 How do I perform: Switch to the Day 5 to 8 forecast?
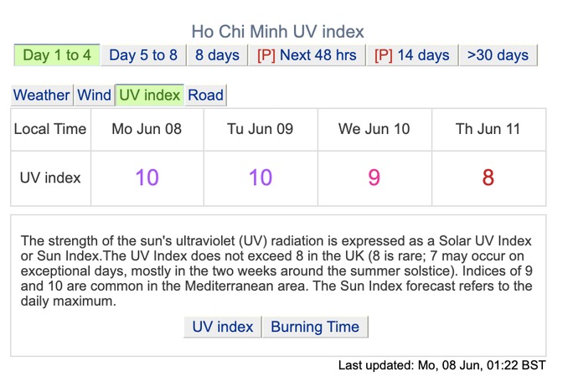click(143, 55)
